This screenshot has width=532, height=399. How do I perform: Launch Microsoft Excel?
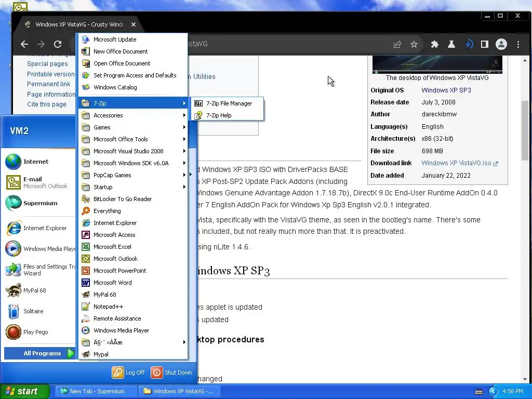133,247
